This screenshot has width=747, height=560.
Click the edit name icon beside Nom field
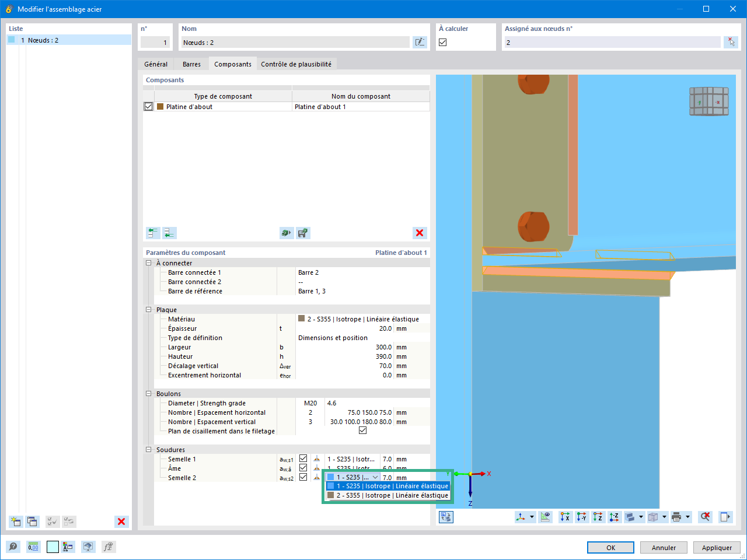tap(420, 42)
